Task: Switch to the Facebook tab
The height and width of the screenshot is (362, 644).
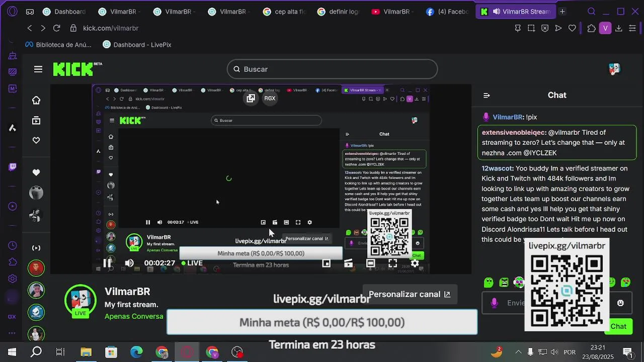Action: click(447, 11)
